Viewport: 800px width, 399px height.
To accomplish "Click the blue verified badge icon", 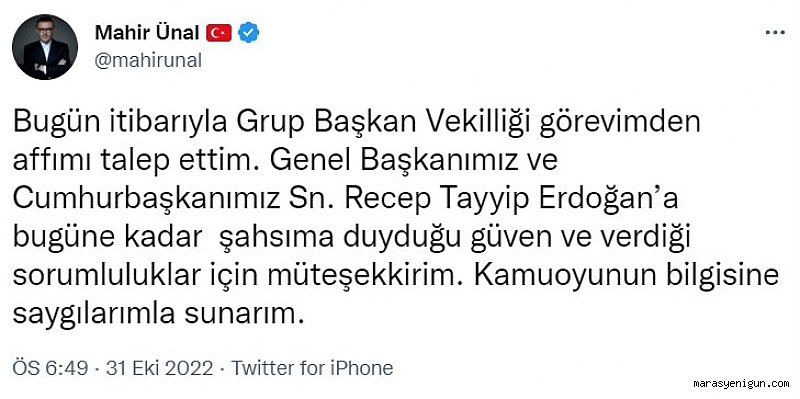I will click(x=248, y=33).
